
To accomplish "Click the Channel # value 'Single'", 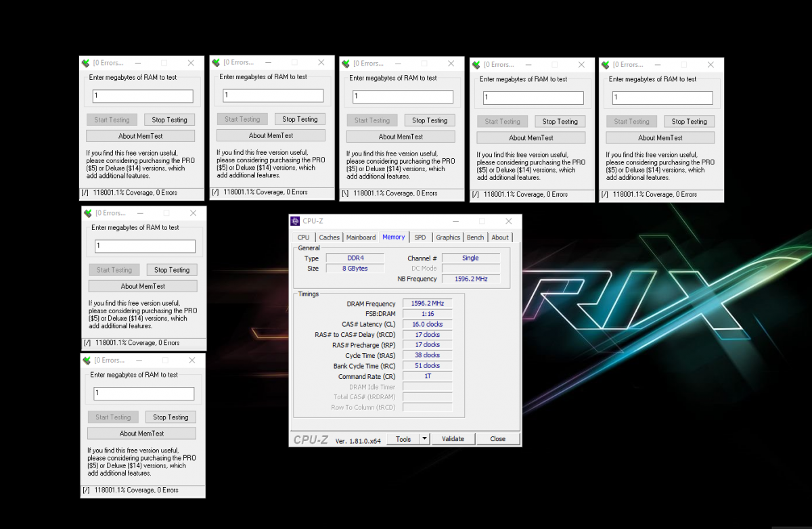I will pyautogui.click(x=471, y=258).
